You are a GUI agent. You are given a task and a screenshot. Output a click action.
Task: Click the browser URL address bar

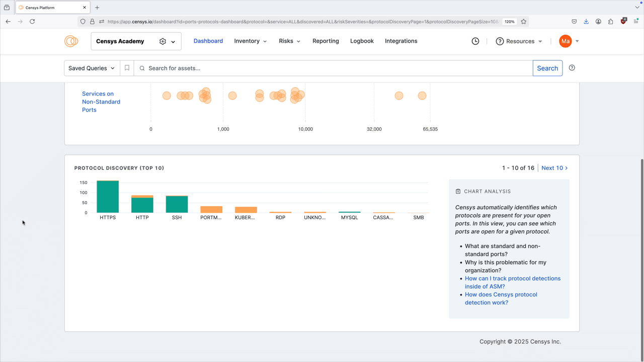pos(302,22)
